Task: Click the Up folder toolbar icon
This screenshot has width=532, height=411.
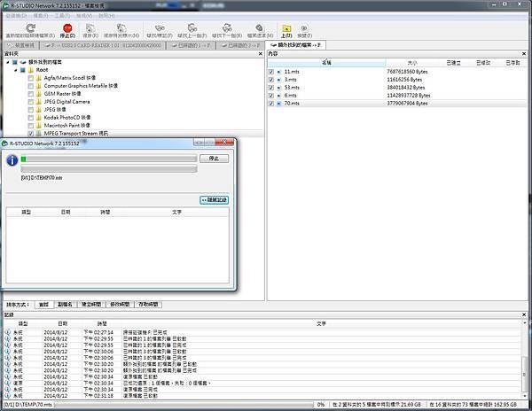Action: [286, 28]
